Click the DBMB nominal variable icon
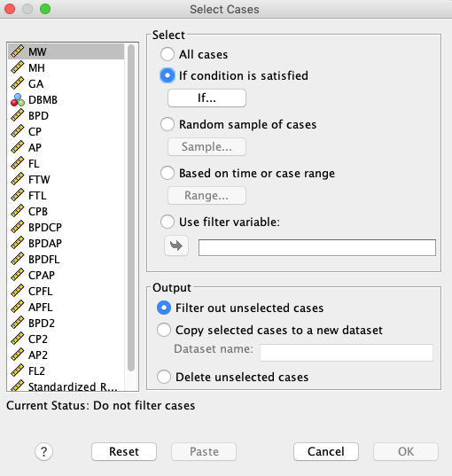This screenshot has width=452, height=476. [18, 100]
